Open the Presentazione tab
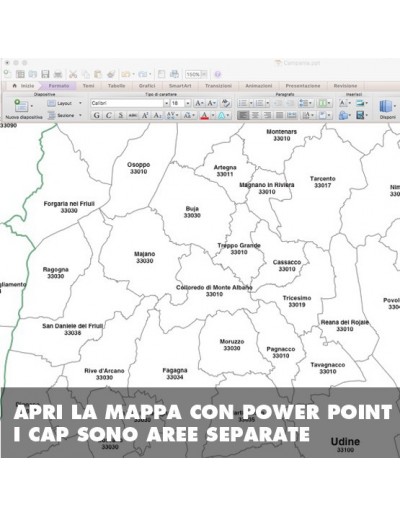400x517 pixels. click(303, 86)
